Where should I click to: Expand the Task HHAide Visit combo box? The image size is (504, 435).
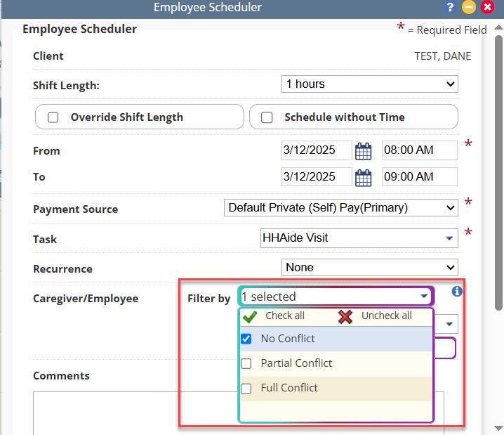pyautogui.click(x=359, y=238)
